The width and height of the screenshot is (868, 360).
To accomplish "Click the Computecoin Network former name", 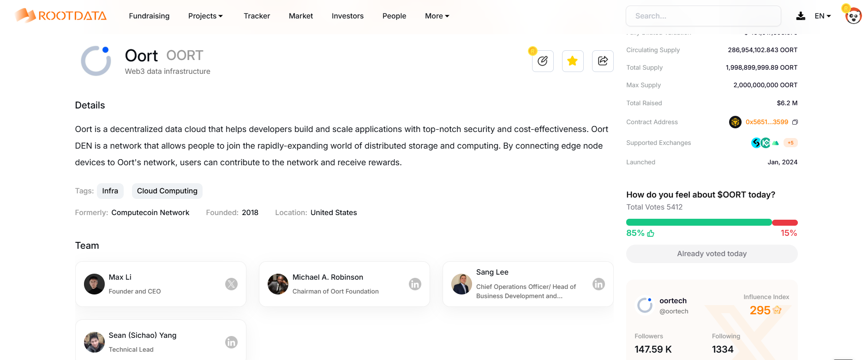I will coord(150,213).
